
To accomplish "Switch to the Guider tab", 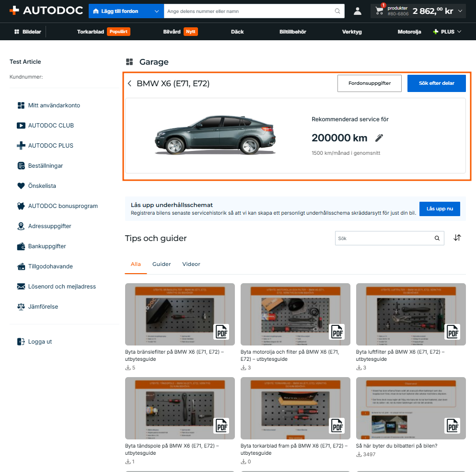I will (162, 264).
